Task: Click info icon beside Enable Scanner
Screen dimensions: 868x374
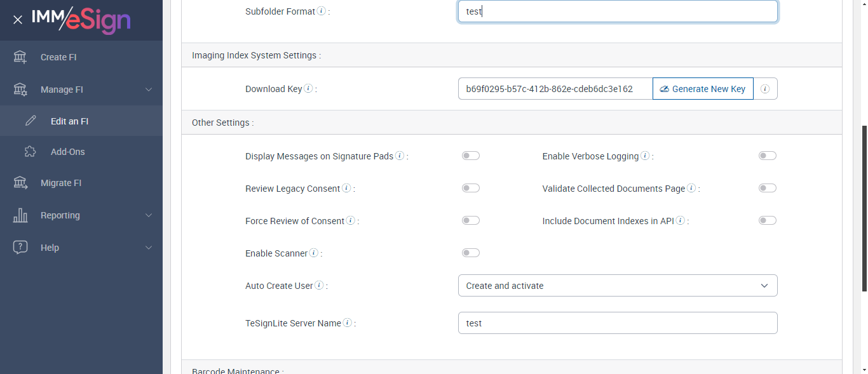Action: 314,253
